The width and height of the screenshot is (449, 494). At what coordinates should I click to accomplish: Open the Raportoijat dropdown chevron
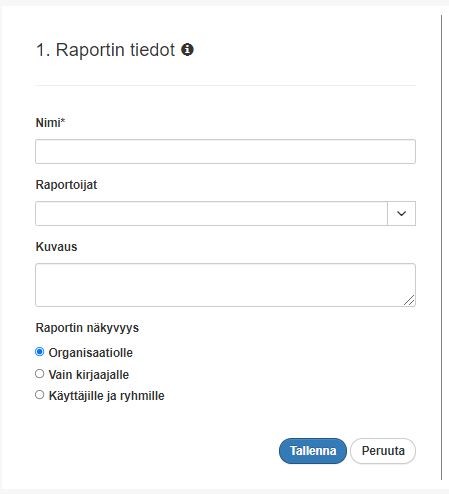click(x=401, y=213)
